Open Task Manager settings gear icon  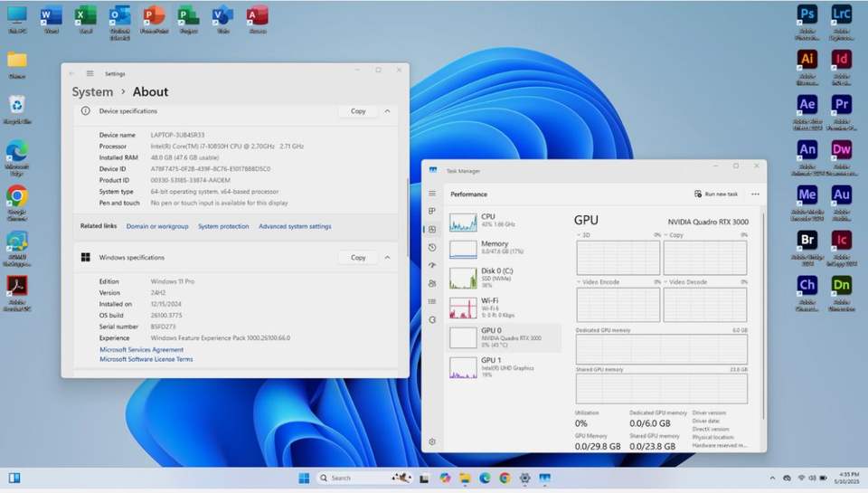click(432, 441)
